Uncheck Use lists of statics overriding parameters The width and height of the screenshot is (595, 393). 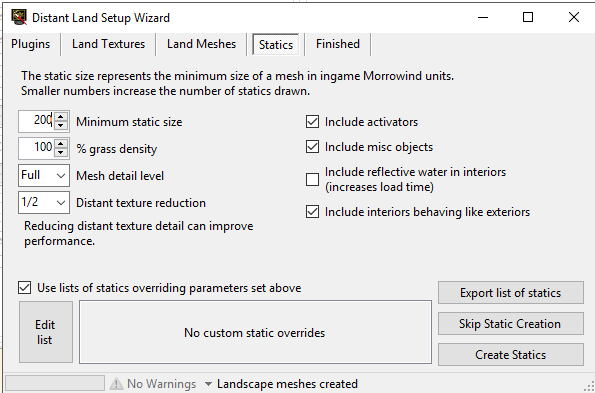coord(25,288)
